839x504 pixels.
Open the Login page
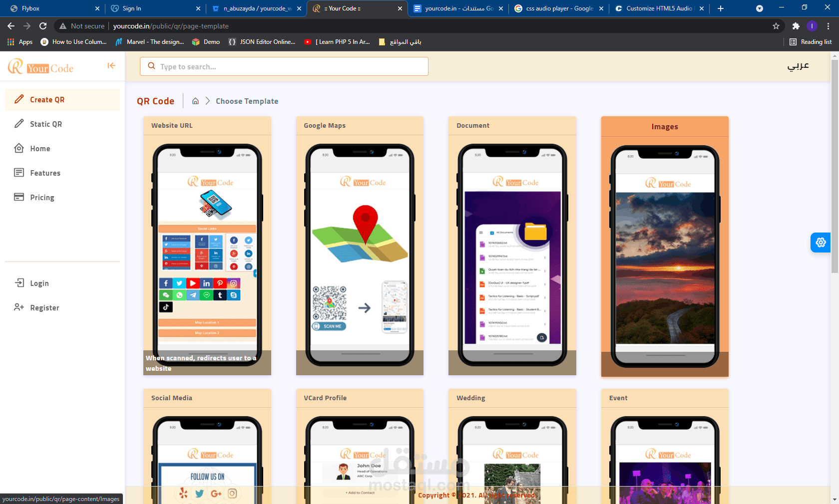[x=62, y=283]
